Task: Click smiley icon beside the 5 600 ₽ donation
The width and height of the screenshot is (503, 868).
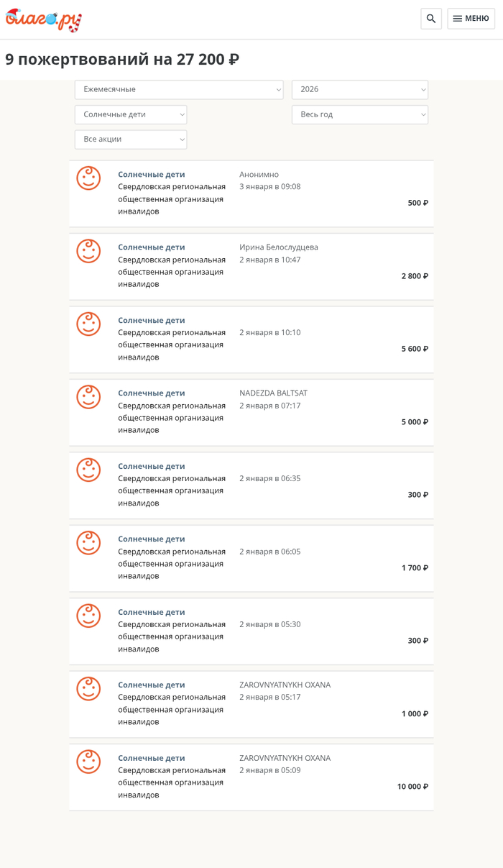Action: 89,324
